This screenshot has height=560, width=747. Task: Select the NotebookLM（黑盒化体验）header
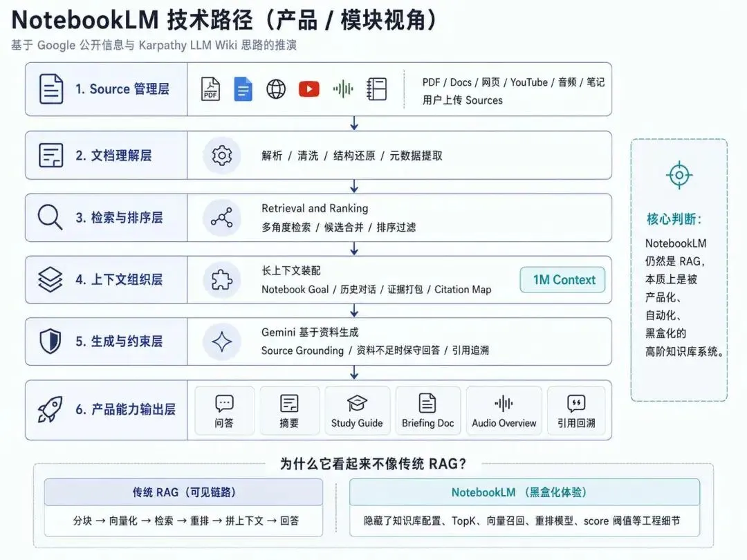coord(524,492)
